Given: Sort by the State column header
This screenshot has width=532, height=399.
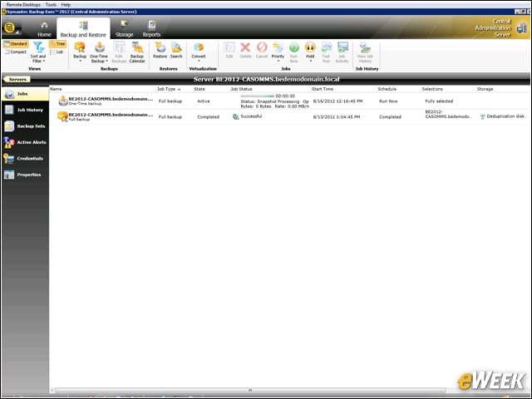Looking at the screenshot, I should point(199,89).
